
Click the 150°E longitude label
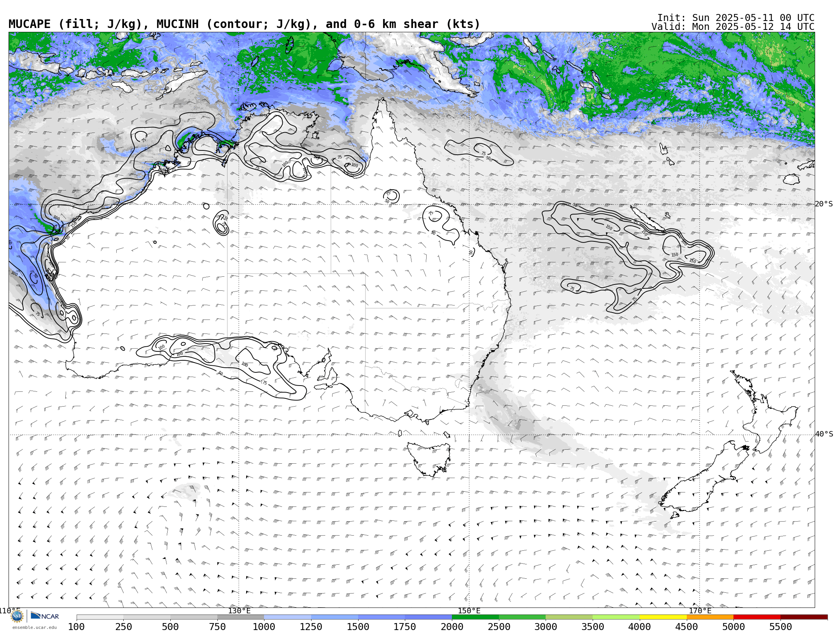(x=469, y=611)
